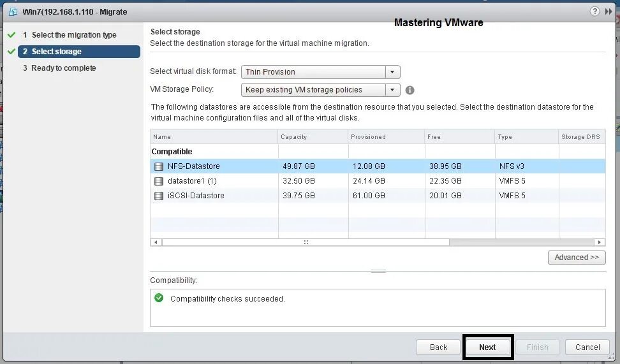620x364 pixels.
Task: Sort by the Free column header
Action: click(x=460, y=137)
